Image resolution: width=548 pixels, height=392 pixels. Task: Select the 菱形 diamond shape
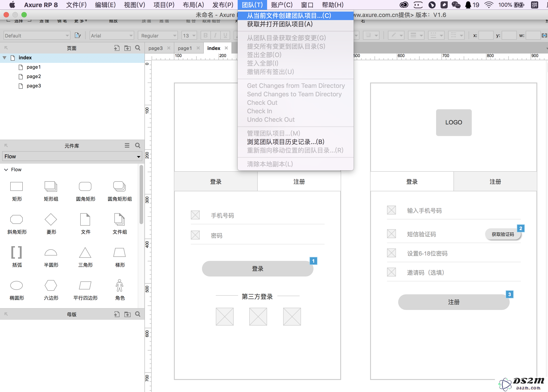click(x=51, y=219)
